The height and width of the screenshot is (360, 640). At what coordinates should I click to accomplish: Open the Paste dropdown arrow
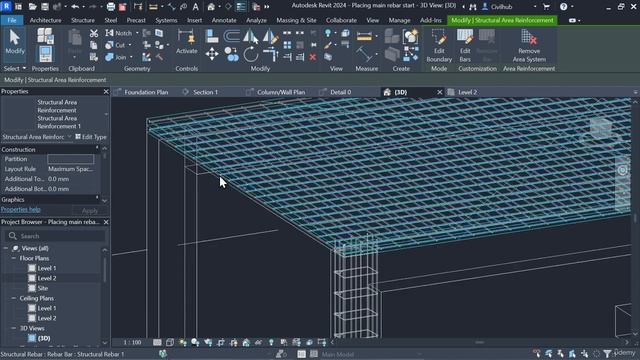point(75,58)
